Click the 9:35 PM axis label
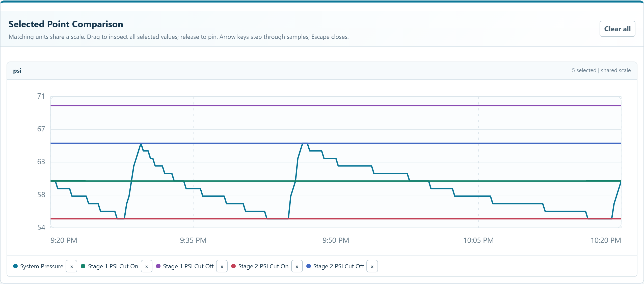 point(193,240)
